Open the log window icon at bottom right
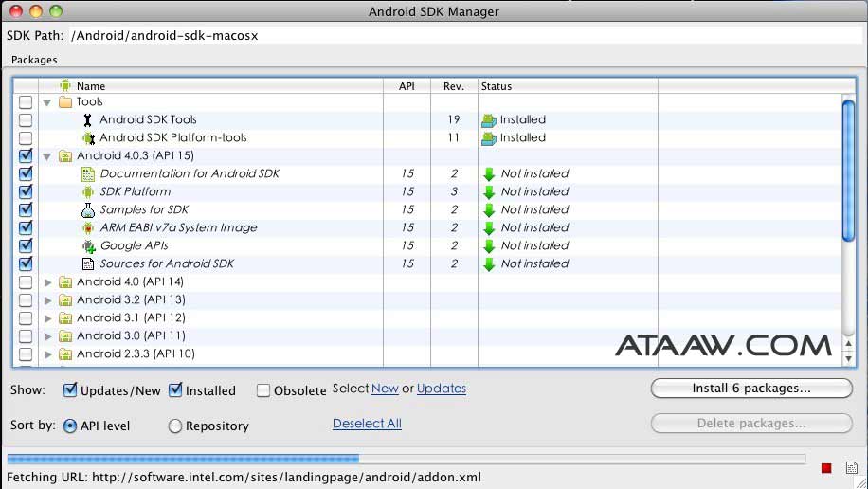Viewport: 868px width, 489px height. 852,468
